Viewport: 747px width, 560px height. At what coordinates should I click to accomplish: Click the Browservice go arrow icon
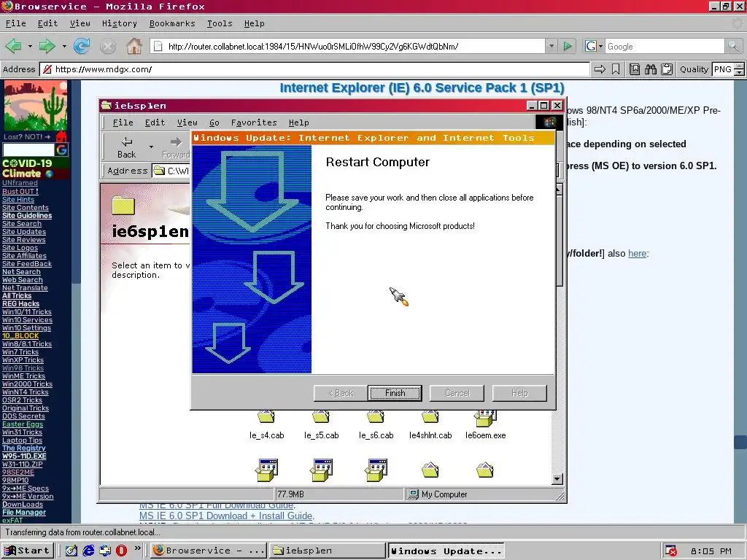(600, 69)
